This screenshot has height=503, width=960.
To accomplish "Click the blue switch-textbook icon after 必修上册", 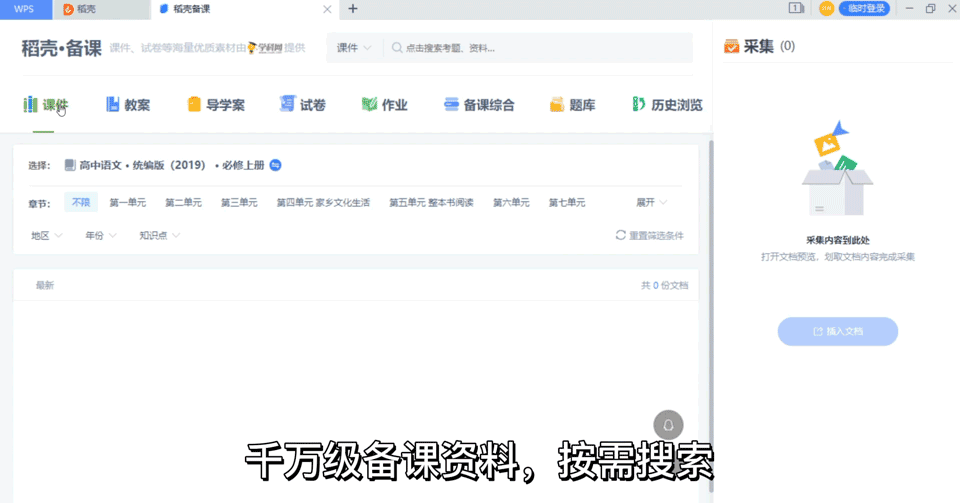I will point(276,165).
